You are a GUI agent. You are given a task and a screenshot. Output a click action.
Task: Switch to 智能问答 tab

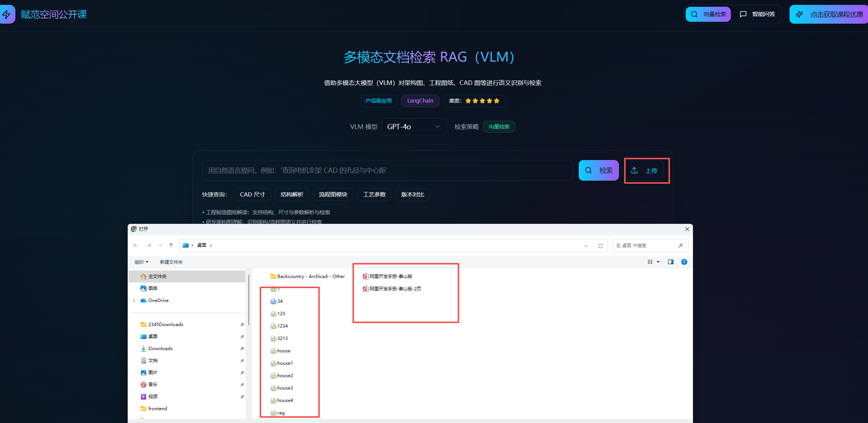point(758,14)
